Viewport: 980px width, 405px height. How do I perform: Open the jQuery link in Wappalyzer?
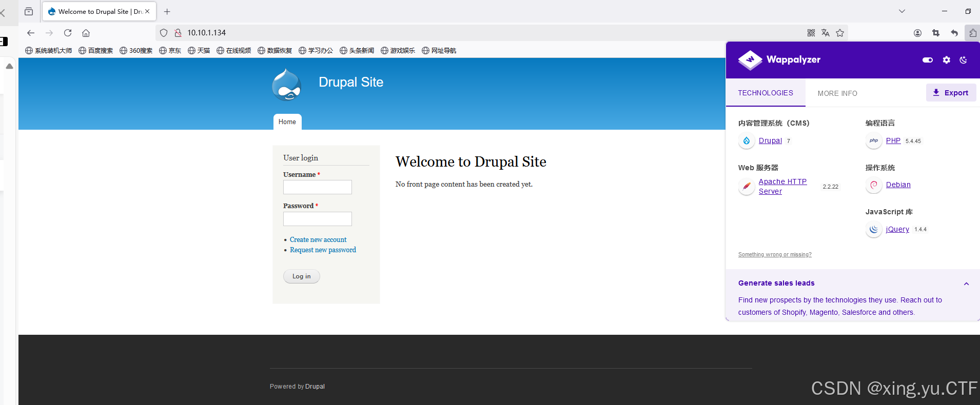pos(897,229)
